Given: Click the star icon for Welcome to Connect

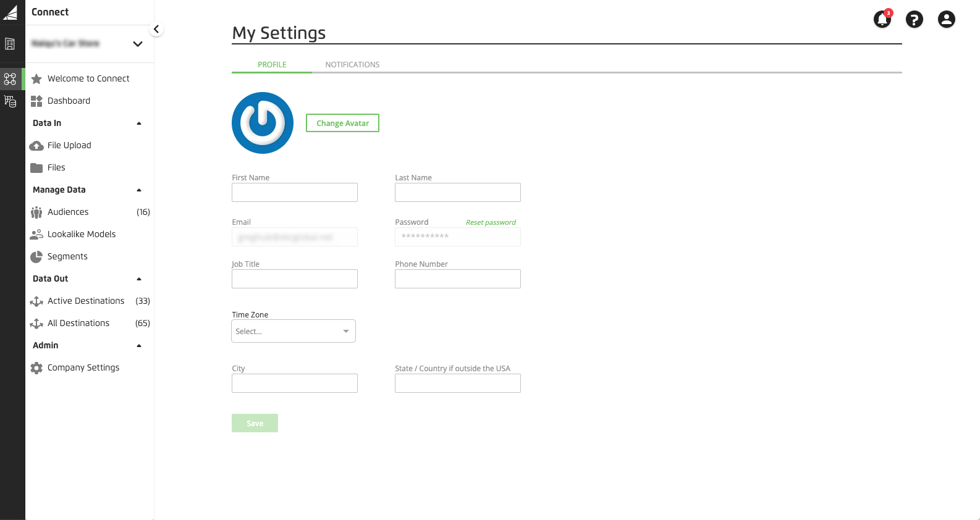Looking at the screenshot, I should [36, 78].
